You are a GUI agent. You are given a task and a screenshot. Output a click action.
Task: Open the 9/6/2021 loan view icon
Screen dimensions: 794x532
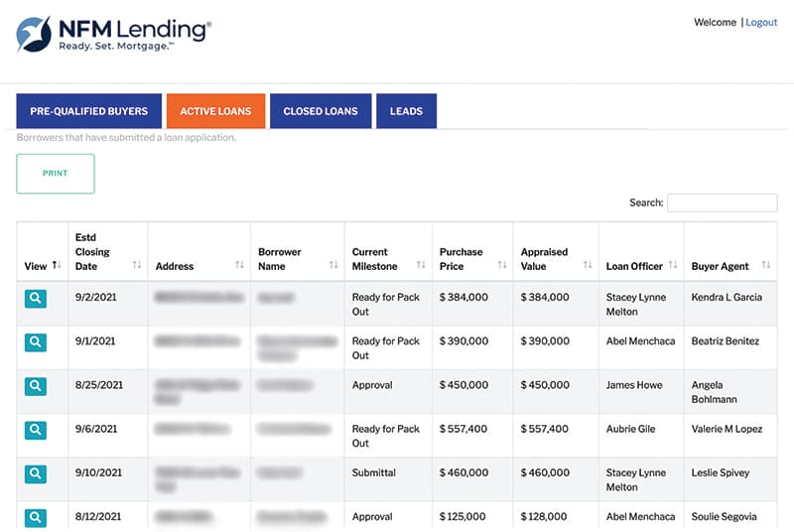tap(35, 430)
